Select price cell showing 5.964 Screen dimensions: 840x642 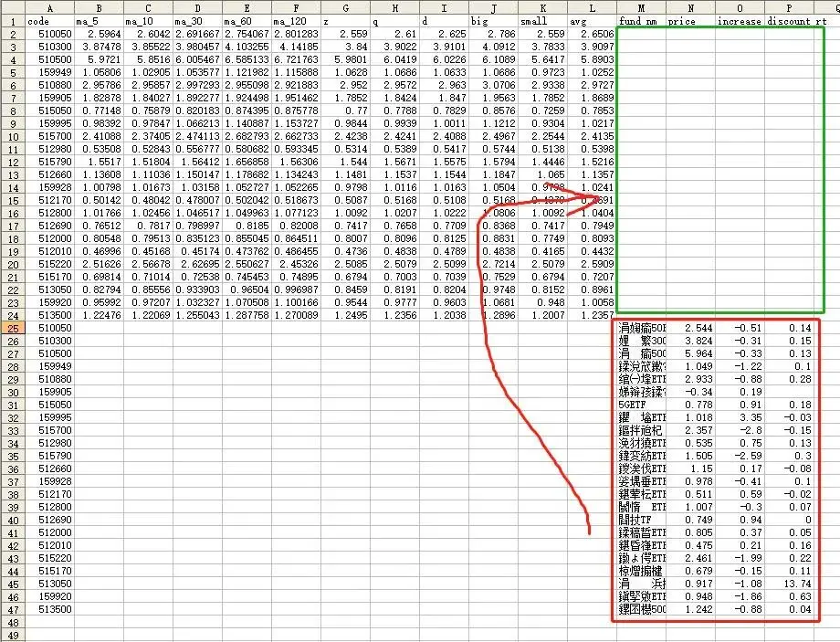tap(690, 353)
